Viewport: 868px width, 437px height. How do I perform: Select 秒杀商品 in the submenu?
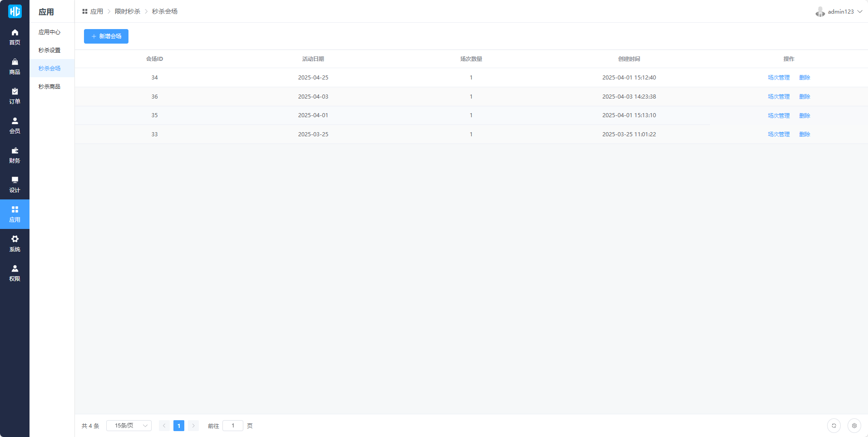pos(49,87)
